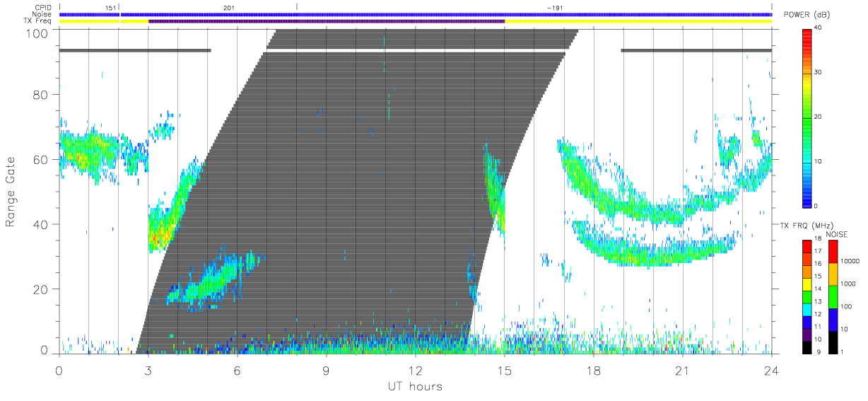The height and width of the screenshot is (401, 868).
Task: Click POWER colorbar tick "40"
Action: point(819,28)
